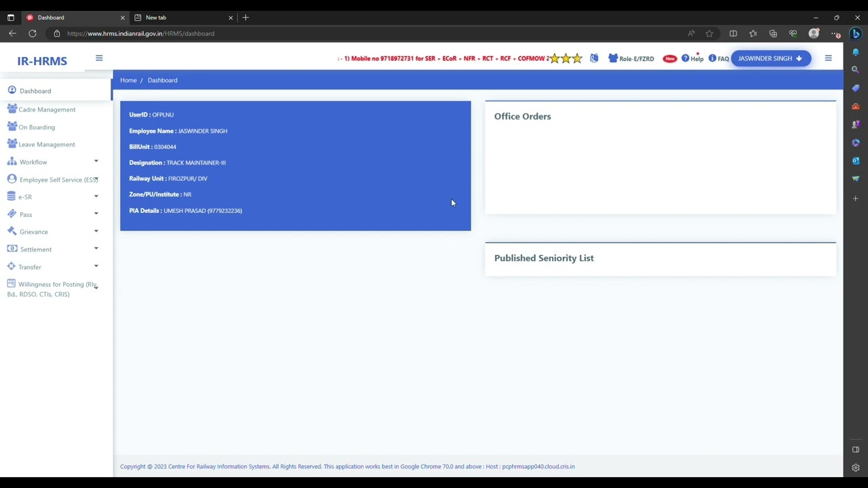Click the Role-E/FZRD role button
Image resolution: width=868 pixels, height=488 pixels.
(x=631, y=59)
